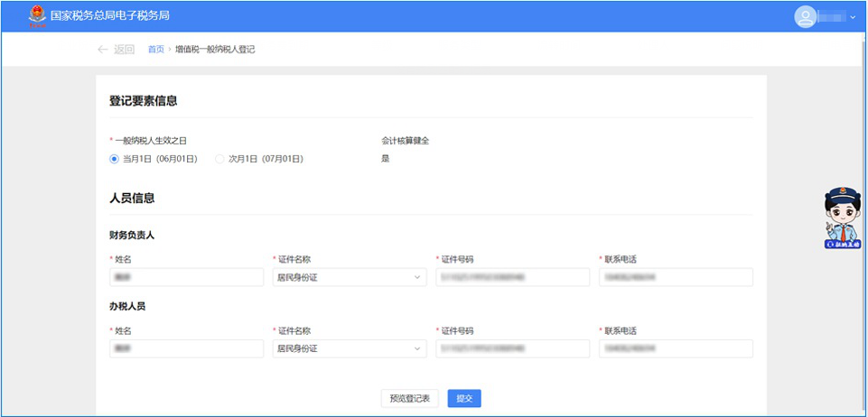868x417 pixels.
Task: Expand 办税人员 证件名称 dropdown
Action: [x=349, y=348]
